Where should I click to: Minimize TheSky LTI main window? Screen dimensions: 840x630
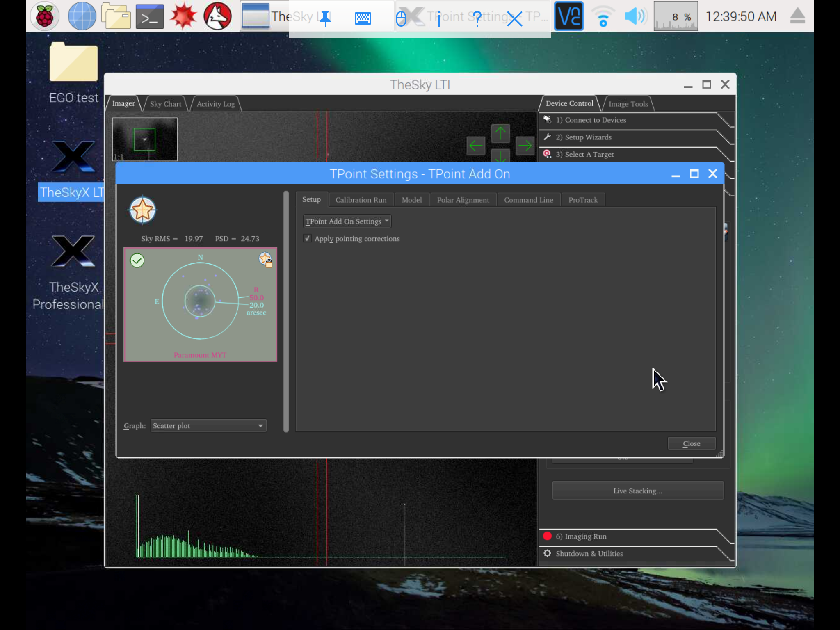coord(688,85)
